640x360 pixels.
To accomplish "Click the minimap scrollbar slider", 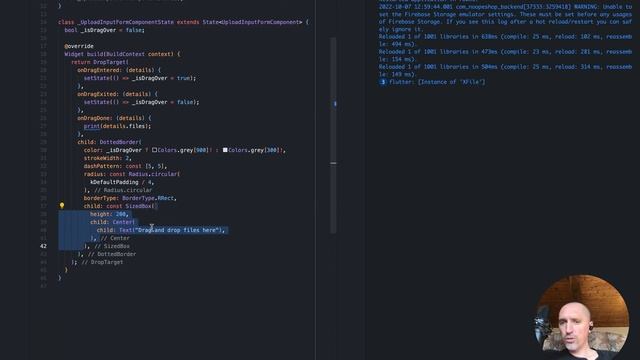I will click(x=333, y=135).
